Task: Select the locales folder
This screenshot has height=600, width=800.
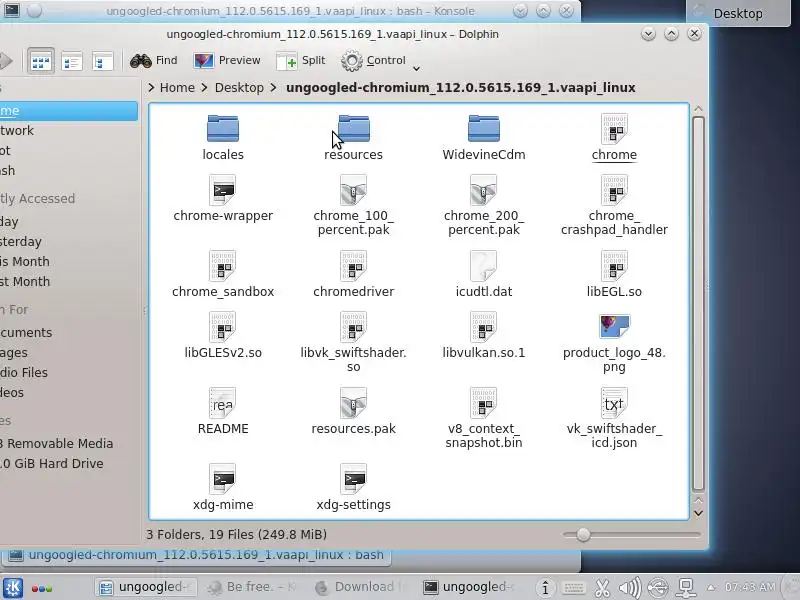Action: tap(223, 137)
